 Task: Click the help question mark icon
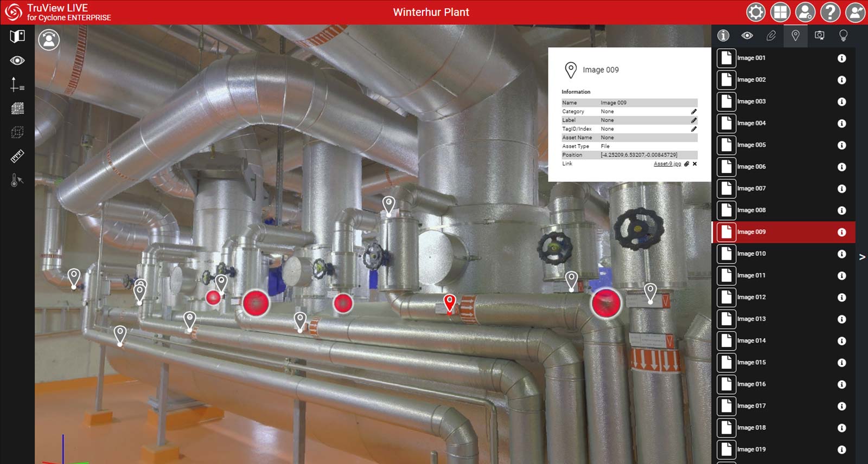coord(830,12)
